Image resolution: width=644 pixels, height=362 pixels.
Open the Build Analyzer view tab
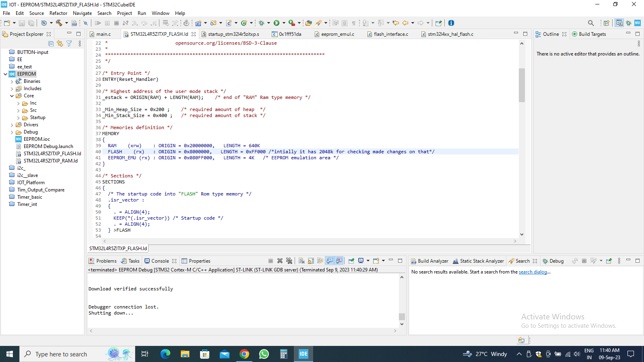429,261
